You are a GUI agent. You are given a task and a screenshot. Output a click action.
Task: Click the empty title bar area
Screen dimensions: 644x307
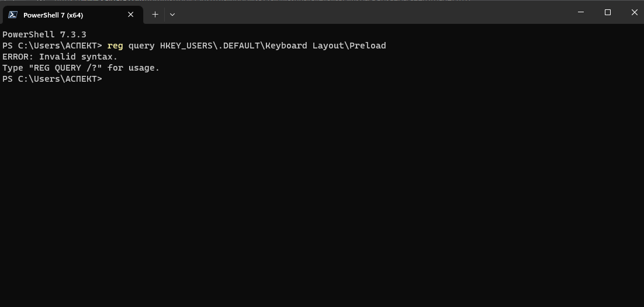pyautogui.click(x=370, y=13)
